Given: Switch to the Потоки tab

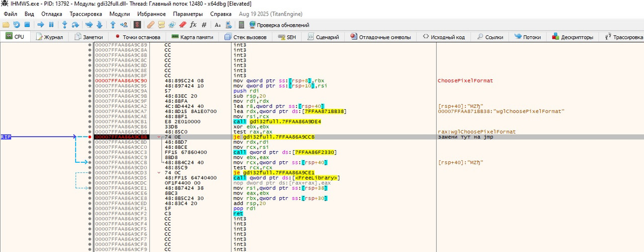Looking at the screenshot, I should point(527,37).
